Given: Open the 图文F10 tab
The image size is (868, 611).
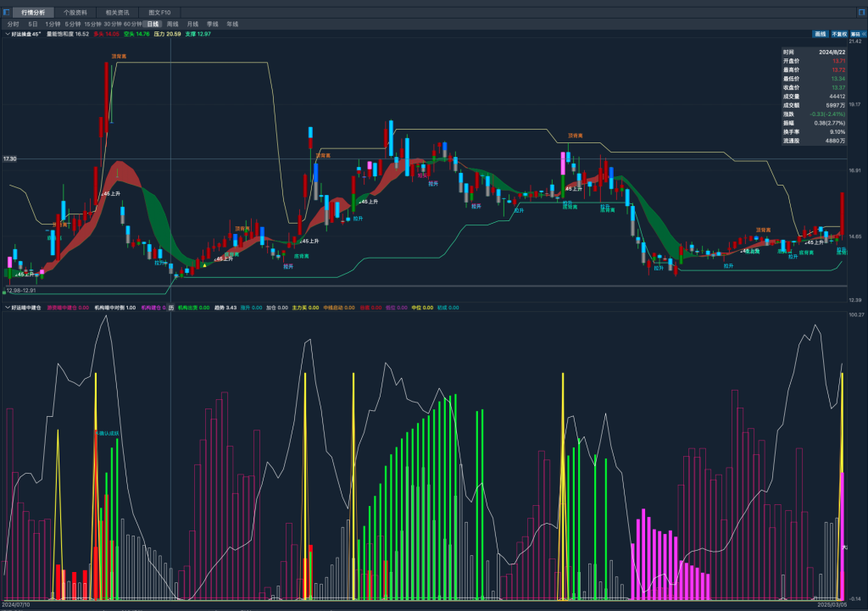Looking at the screenshot, I should pyautogui.click(x=159, y=12).
